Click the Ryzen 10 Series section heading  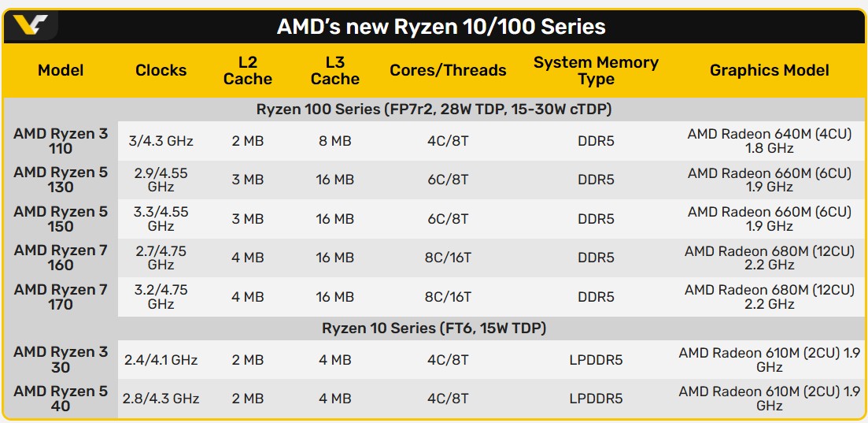434,328
